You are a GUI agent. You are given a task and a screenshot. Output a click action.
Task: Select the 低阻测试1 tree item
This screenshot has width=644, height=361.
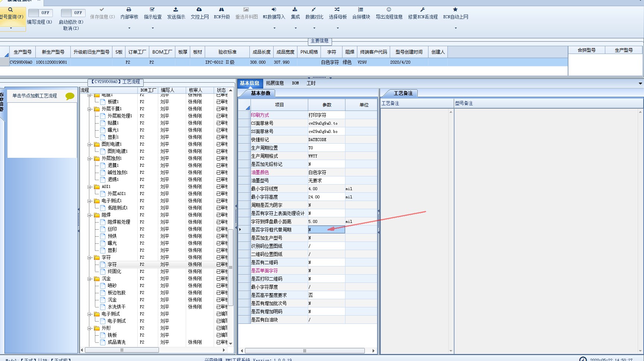(x=118, y=208)
